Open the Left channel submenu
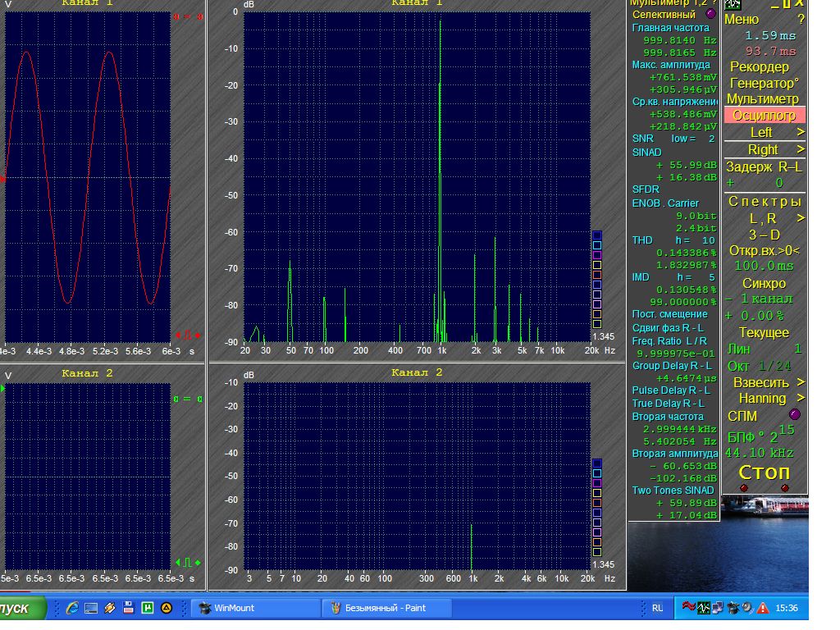 [x=763, y=132]
